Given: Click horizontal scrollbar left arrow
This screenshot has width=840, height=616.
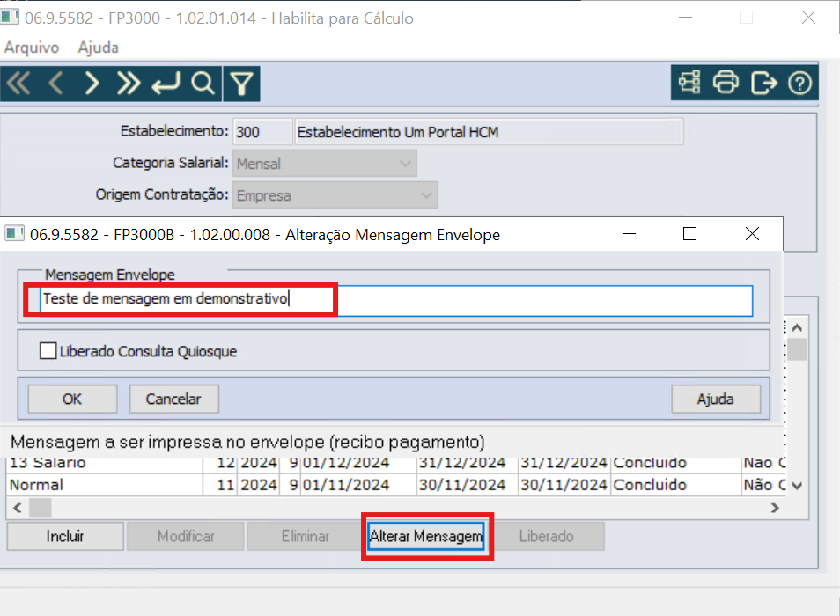Looking at the screenshot, I should [x=17, y=508].
